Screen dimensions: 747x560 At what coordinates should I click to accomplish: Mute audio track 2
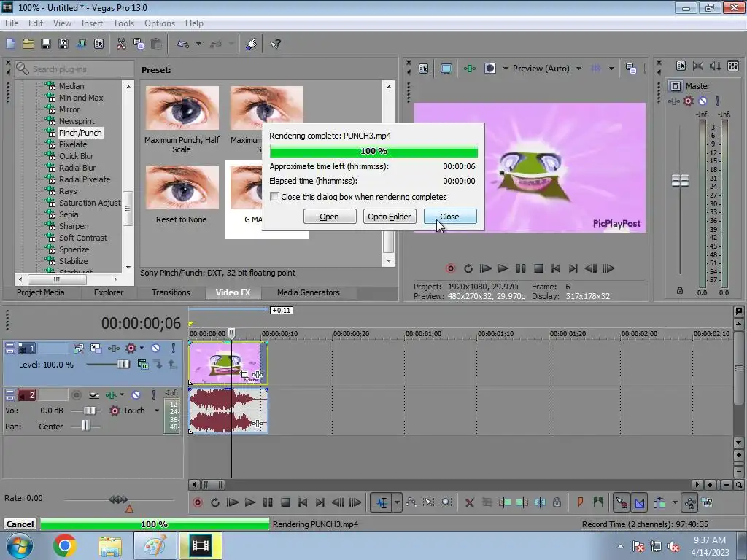(136, 394)
